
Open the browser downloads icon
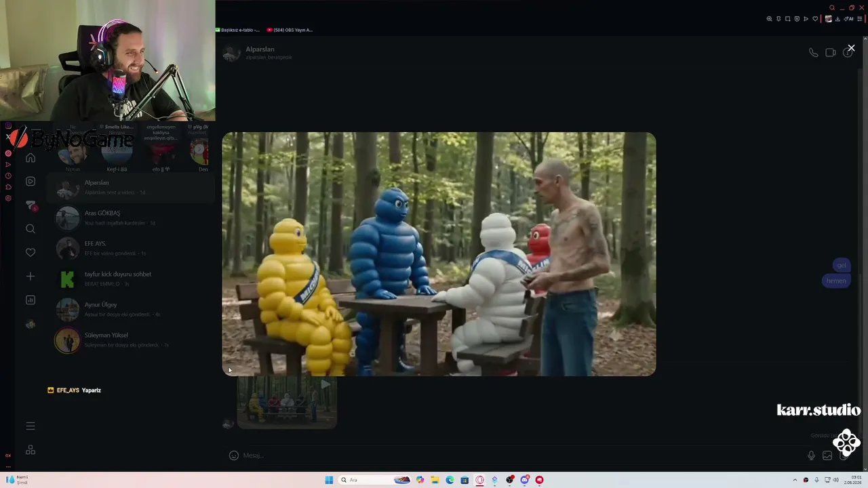click(837, 19)
